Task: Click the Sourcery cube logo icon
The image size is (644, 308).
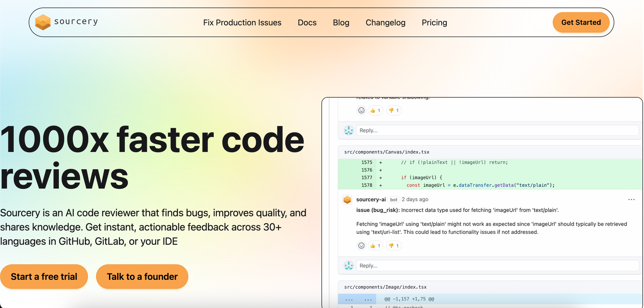Action: click(x=43, y=22)
